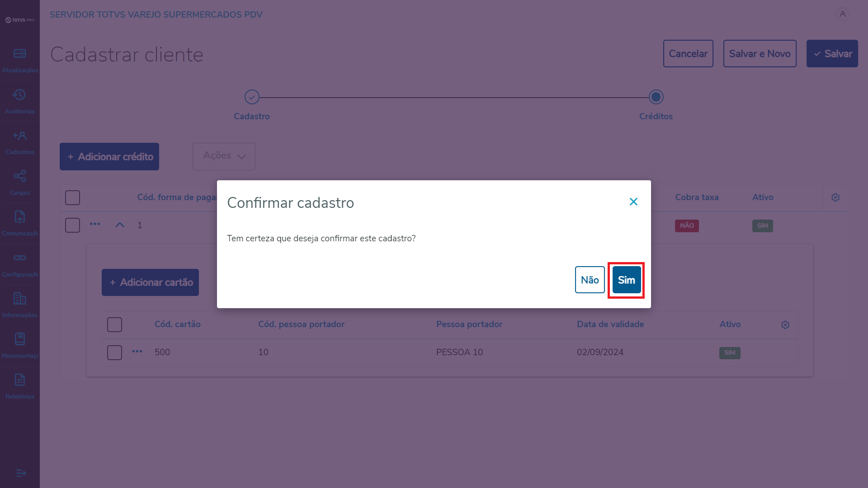Screen dimensions: 868x488
Task: Open the Ações dropdown
Action: [x=224, y=156]
